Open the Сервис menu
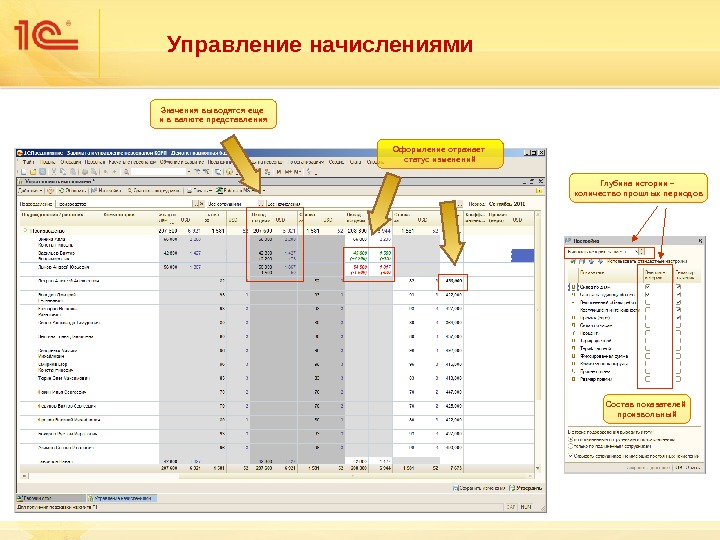The height and width of the screenshot is (540, 720). pyautogui.click(x=336, y=162)
